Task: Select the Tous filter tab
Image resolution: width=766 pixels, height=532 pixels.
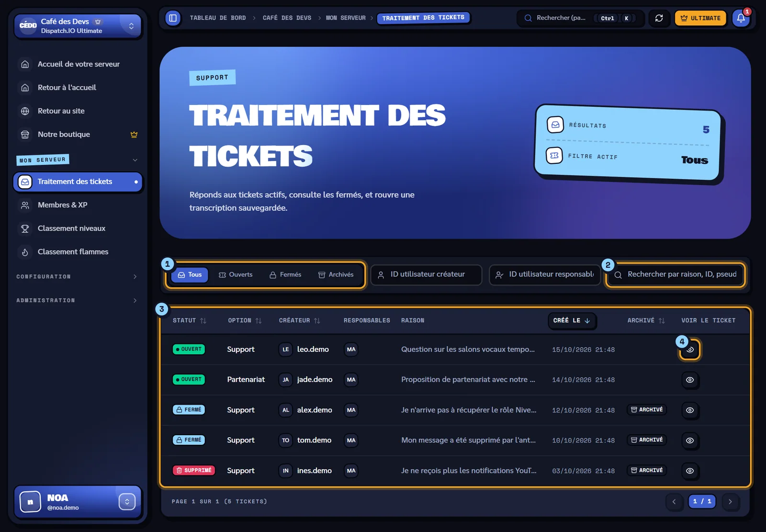Action: (x=190, y=275)
